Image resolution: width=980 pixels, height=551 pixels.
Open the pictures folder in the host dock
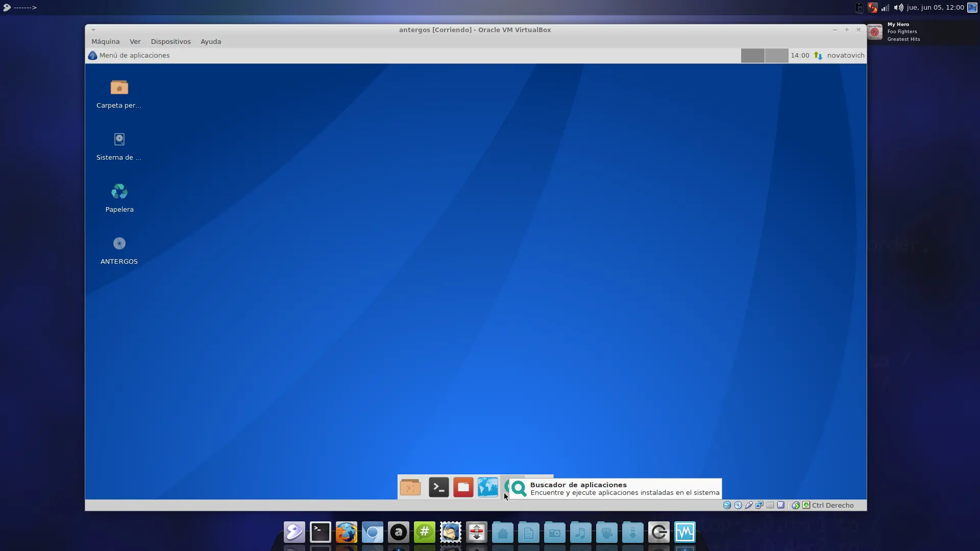point(555,533)
